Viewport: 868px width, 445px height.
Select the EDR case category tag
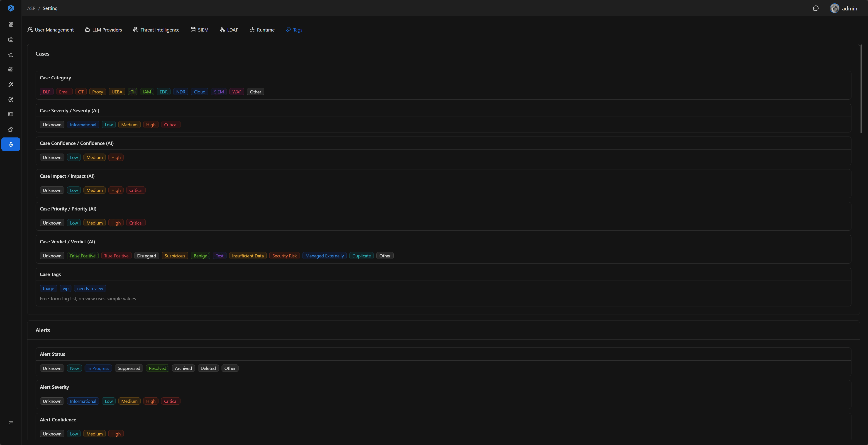[x=163, y=92]
